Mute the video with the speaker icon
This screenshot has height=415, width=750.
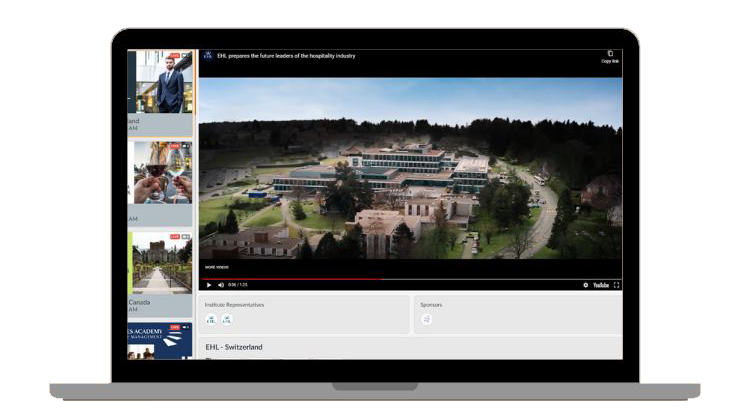(221, 285)
